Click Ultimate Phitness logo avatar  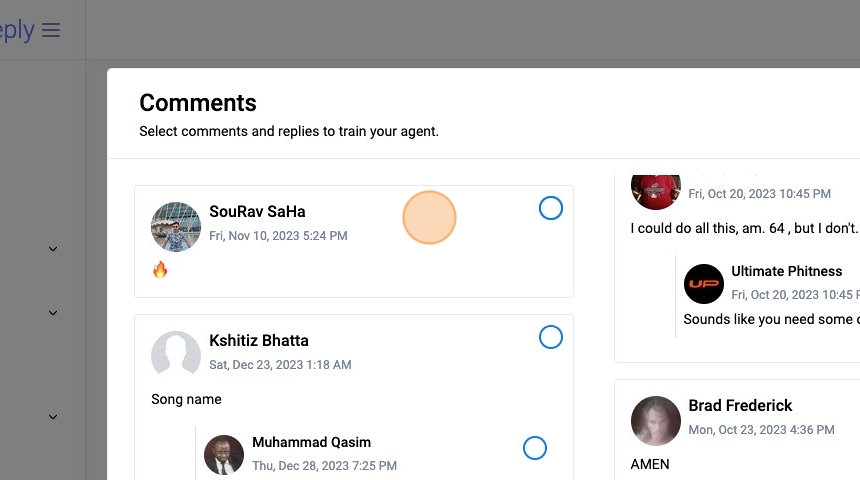pyautogui.click(x=703, y=283)
